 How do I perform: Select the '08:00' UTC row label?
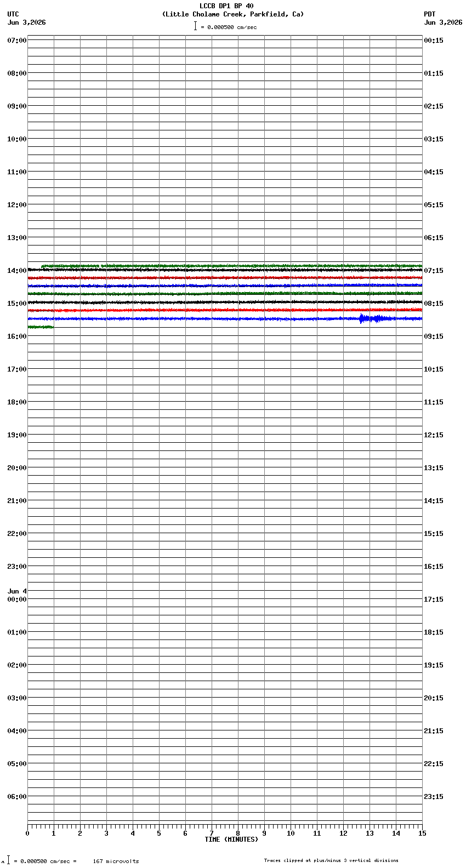point(17,73)
